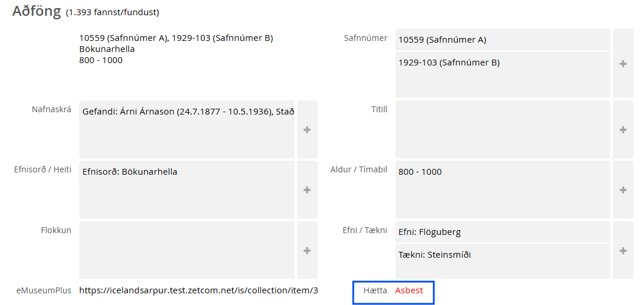Click inside the empty Titill field

(x=502, y=130)
